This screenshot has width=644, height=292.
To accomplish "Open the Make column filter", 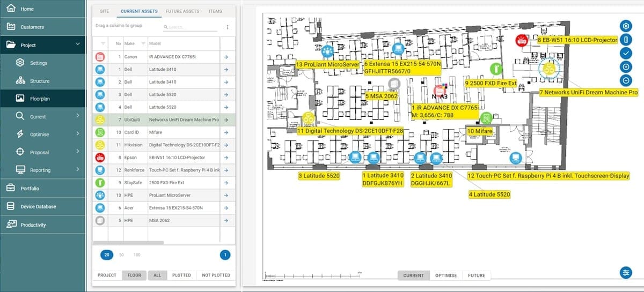I will click(143, 43).
